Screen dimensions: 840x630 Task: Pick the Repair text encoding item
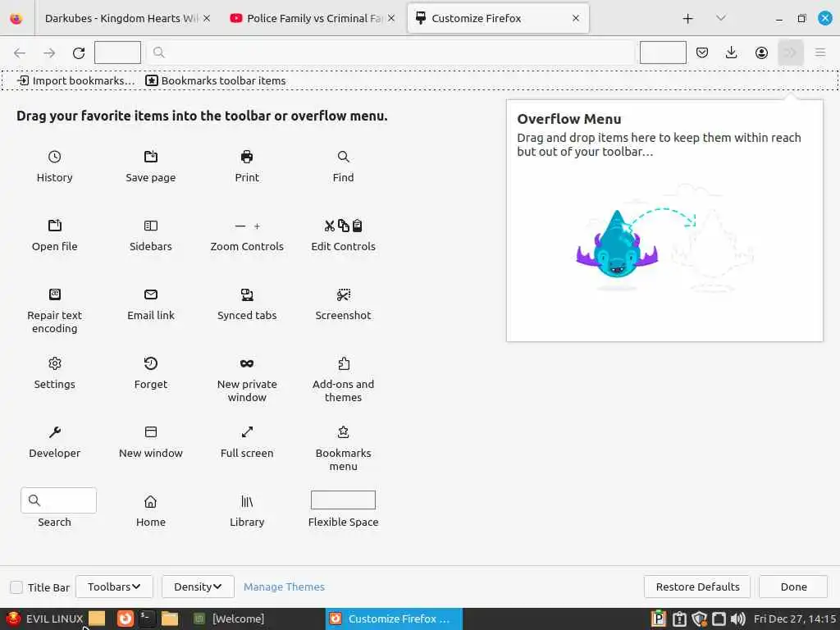54,311
